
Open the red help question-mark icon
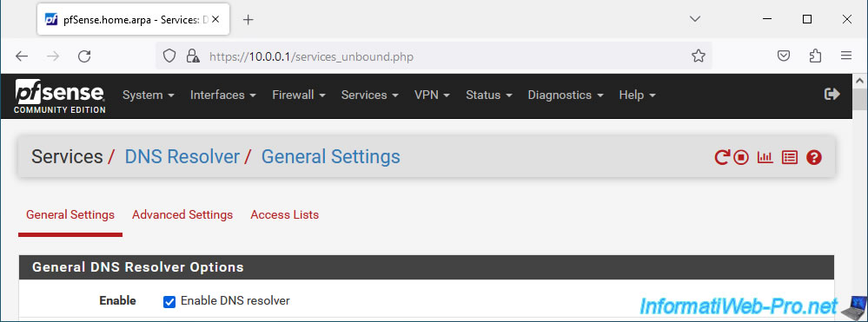tap(814, 158)
